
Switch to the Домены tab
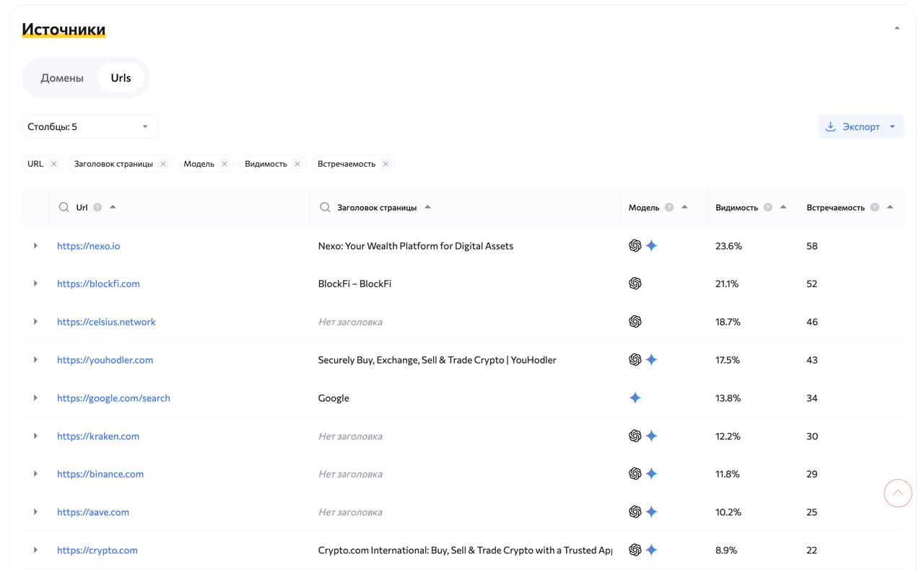62,78
